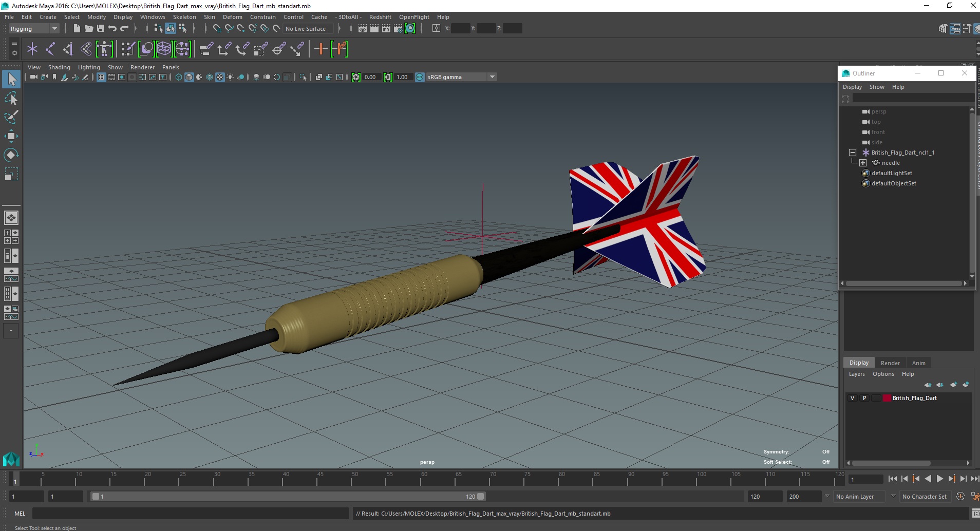Image resolution: width=980 pixels, height=531 pixels.
Task: Expand the needle node in Outliner
Action: 863,163
